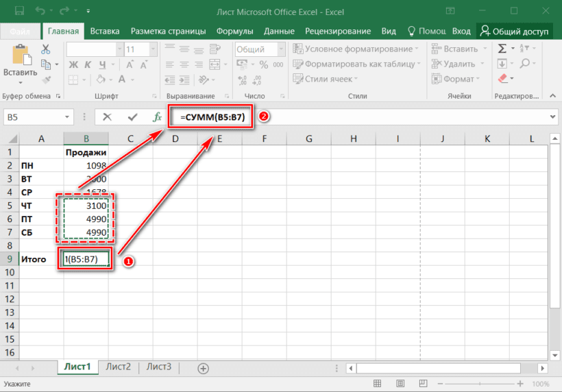
Task: Expand the formula bar chevron
Action: coord(552,117)
